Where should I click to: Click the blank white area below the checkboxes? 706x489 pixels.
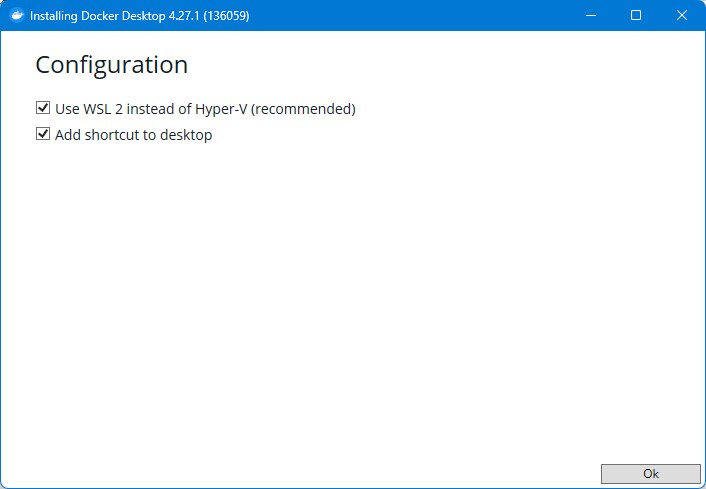coord(350,300)
